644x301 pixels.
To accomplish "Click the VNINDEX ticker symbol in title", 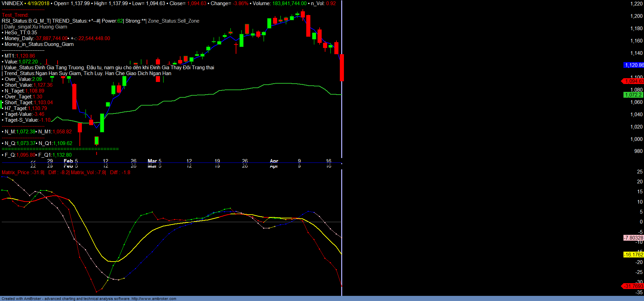I will [x=12, y=3].
